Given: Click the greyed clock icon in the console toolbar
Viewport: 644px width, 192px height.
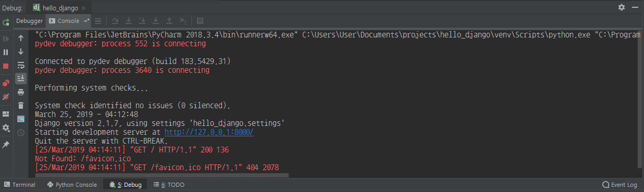Looking at the screenshot, I should 21,133.
